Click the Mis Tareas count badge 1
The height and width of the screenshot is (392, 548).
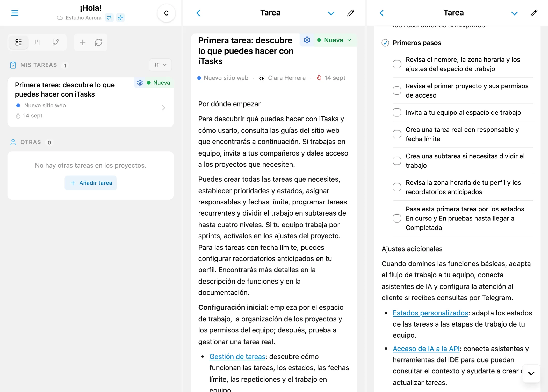coord(65,65)
